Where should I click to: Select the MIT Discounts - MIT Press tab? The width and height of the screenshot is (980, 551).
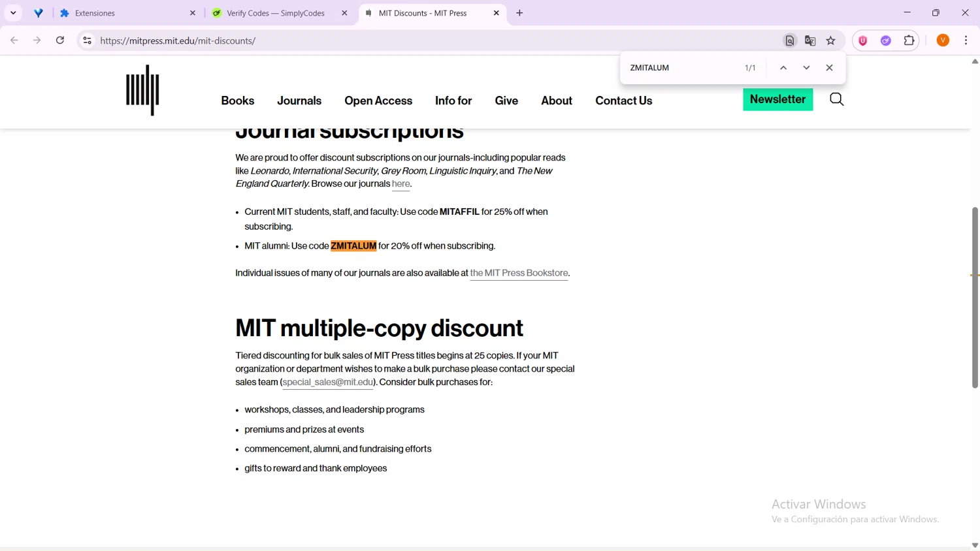pos(433,13)
